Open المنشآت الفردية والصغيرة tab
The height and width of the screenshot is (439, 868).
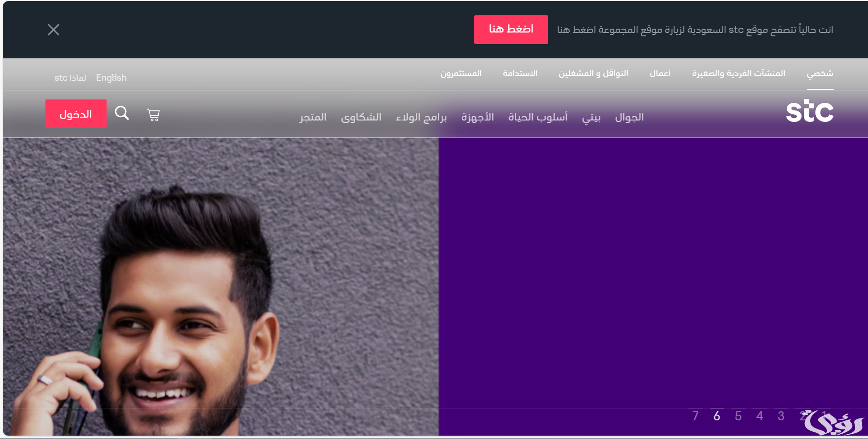[738, 73]
